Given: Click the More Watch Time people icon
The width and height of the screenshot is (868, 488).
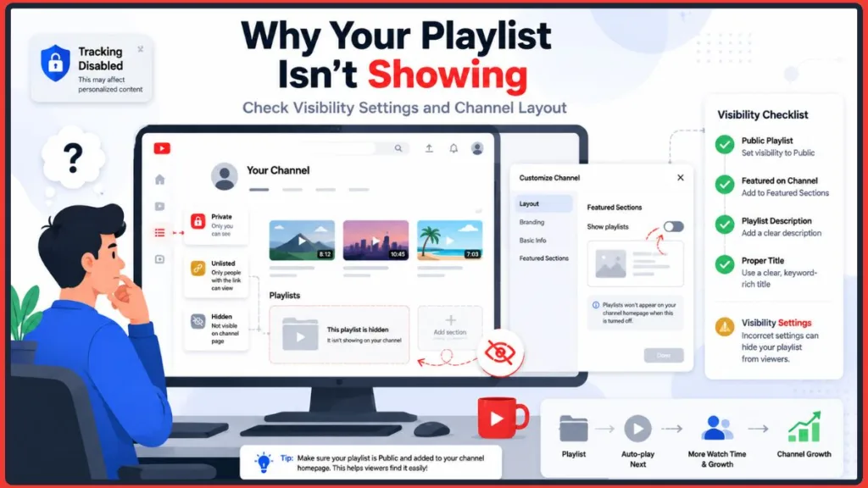Looking at the screenshot, I should pos(717,428).
